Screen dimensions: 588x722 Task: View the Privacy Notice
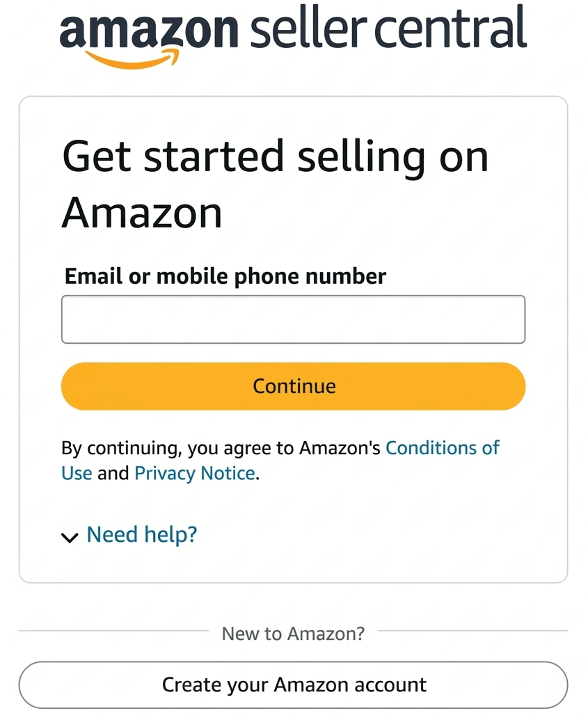click(x=193, y=473)
